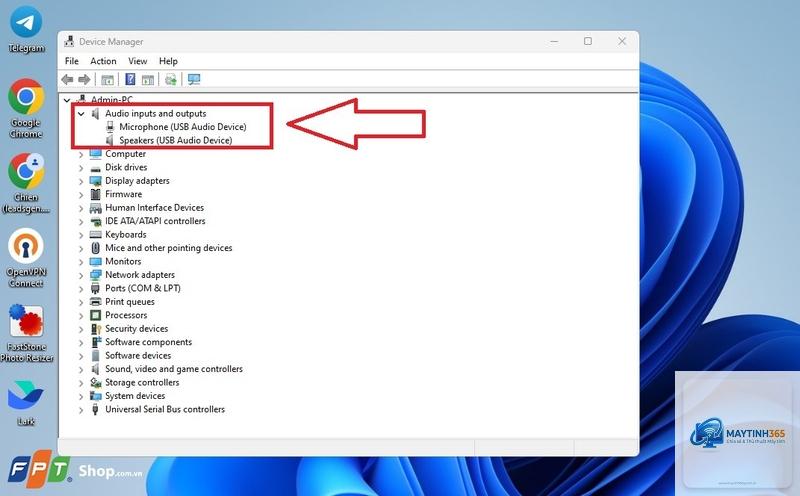Open the Help menu
800x496 pixels.
click(x=168, y=61)
